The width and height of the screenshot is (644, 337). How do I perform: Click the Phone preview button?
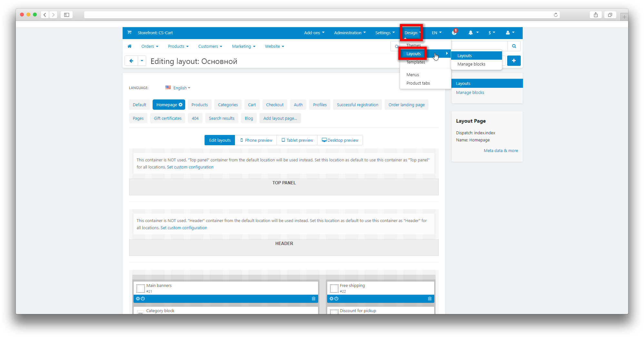[256, 140]
